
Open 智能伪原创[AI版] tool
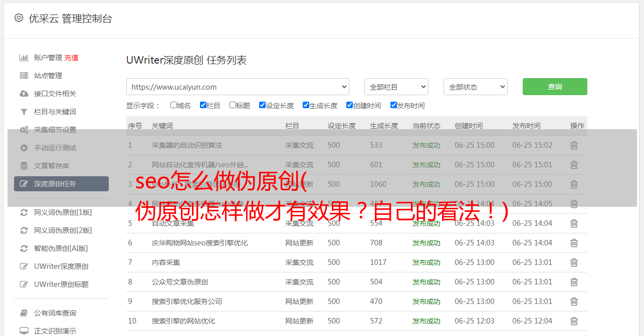coord(61,248)
